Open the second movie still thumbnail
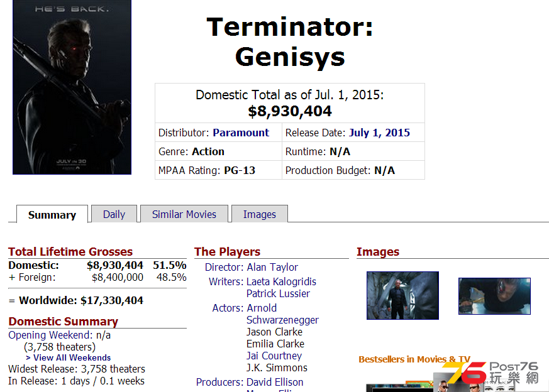The width and height of the screenshot is (549, 392). (494, 296)
